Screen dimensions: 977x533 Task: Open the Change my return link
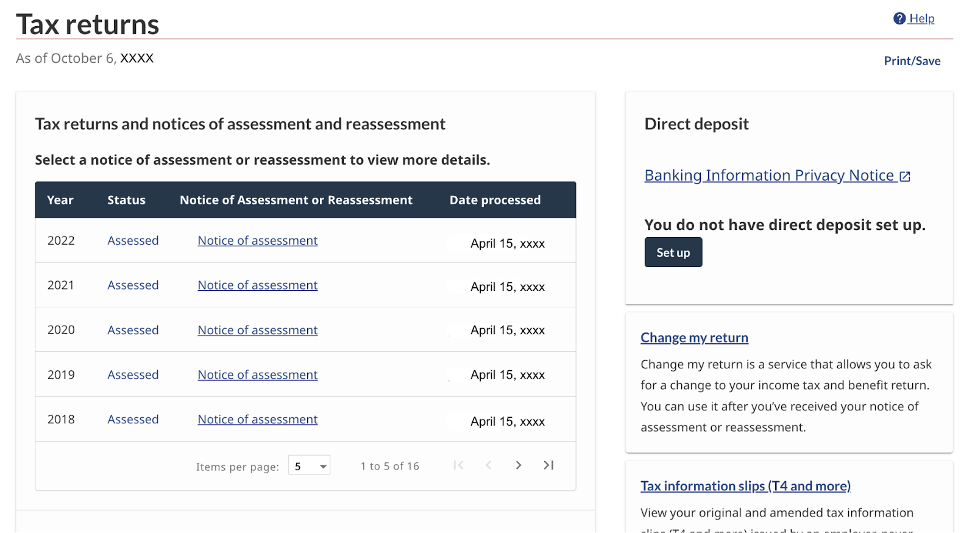point(694,338)
